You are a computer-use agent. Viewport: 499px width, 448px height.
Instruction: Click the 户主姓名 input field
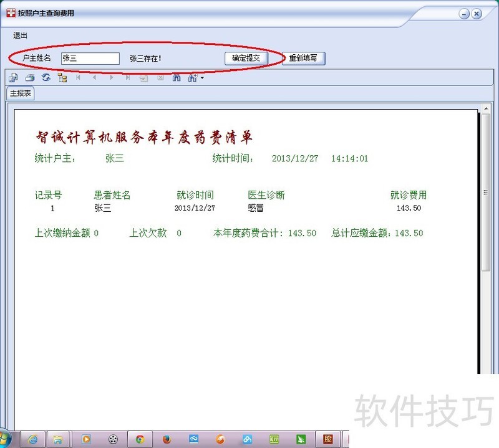click(90, 58)
